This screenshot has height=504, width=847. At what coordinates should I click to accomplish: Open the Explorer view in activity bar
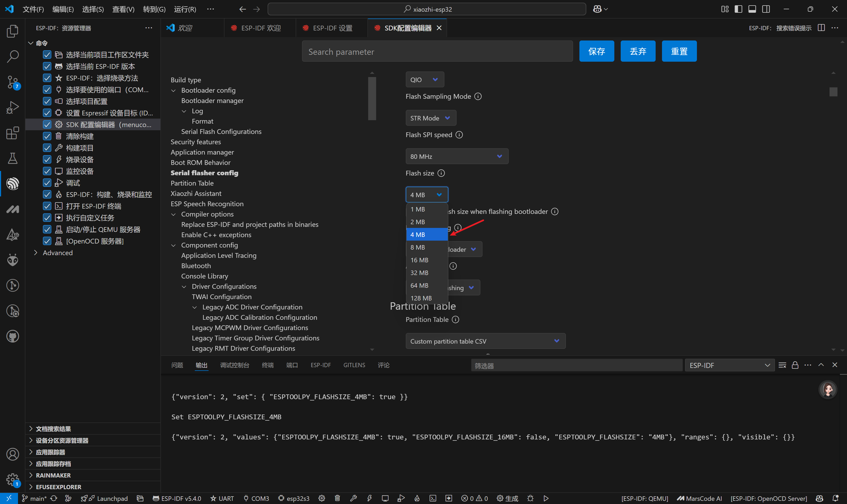pyautogui.click(x=12, y=31)
